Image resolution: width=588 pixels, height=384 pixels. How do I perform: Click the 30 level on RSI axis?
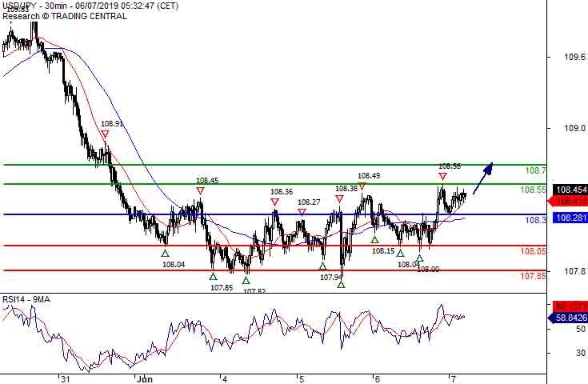[581, 353]
